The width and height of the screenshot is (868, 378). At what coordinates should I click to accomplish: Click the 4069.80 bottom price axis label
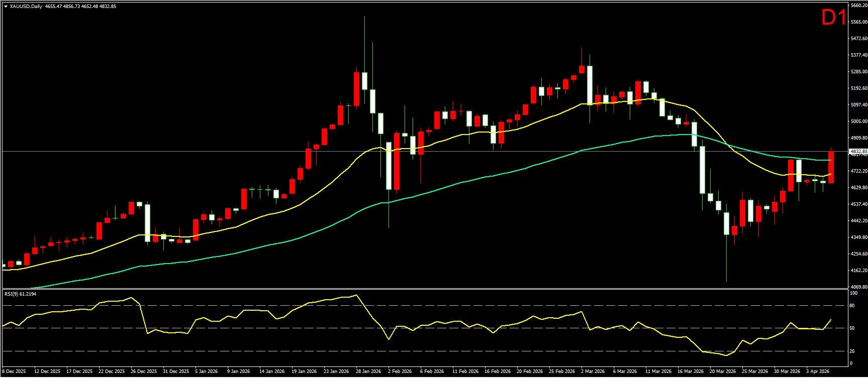[x=858, y=287]
